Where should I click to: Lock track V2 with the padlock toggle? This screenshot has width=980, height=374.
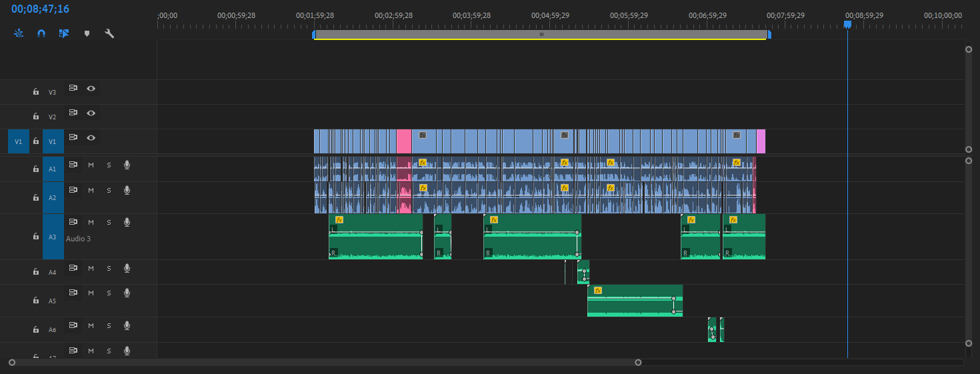(36, 117)
